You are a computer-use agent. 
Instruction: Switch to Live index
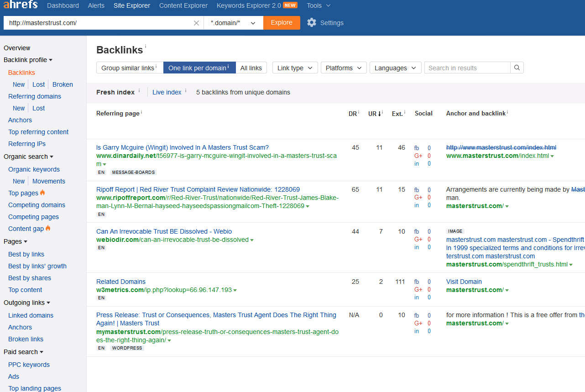point(167,92)
